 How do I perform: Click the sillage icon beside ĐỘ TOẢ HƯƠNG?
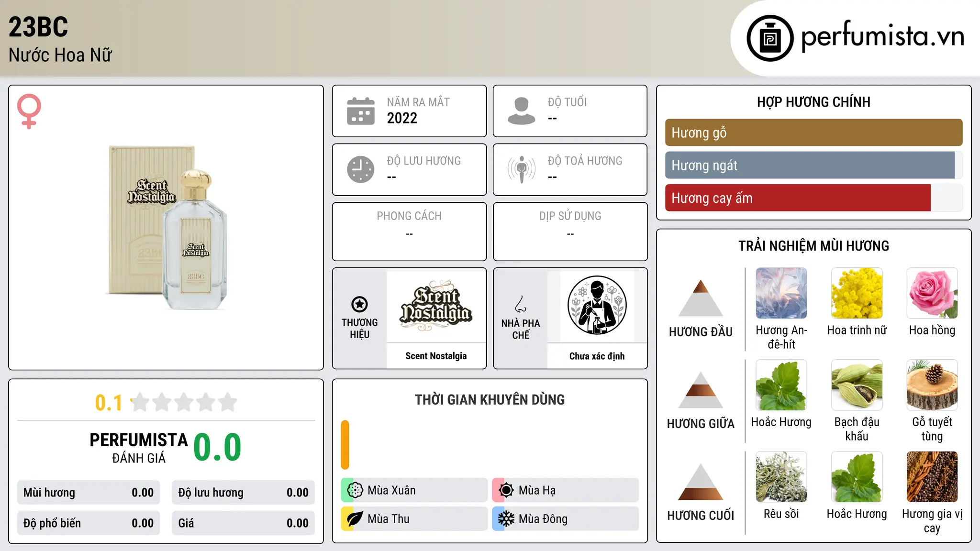(x=522, y=169)
